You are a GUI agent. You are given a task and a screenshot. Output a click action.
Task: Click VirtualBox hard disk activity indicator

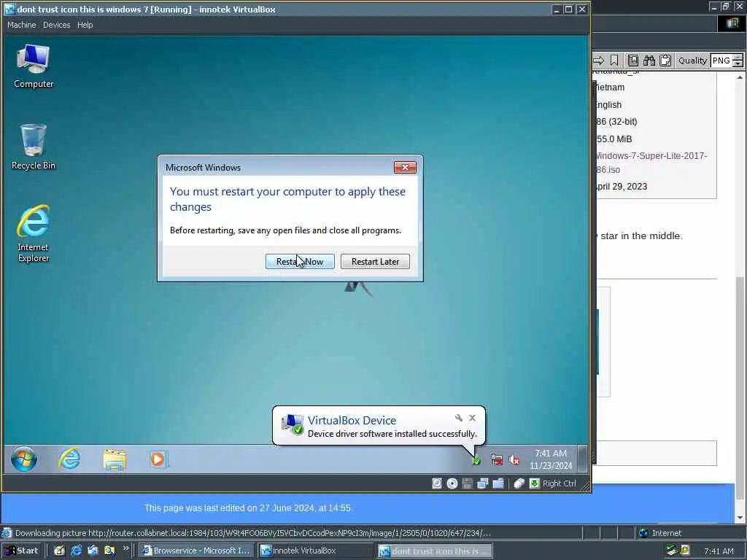[437, 483]
